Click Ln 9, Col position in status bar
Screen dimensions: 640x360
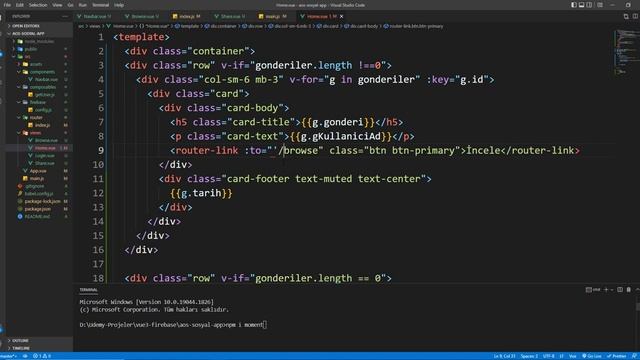click(x=504, y=356)
